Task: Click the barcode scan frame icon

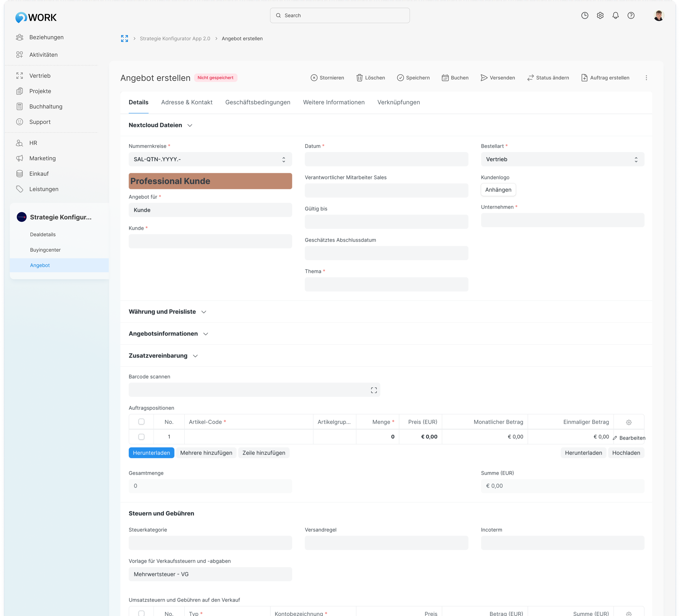Action: click(x=374, y=390)
